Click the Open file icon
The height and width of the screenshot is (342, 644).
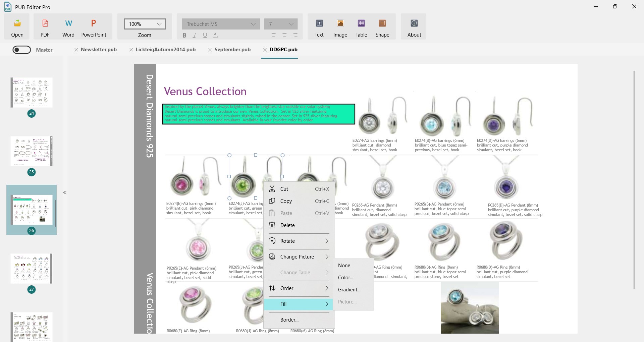click(x=17, y=23)
